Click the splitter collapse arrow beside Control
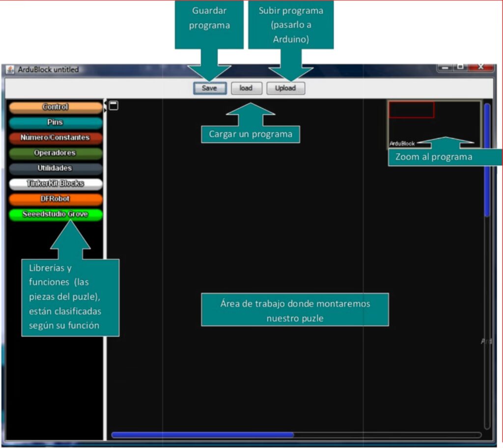 (x=105, y=103)
